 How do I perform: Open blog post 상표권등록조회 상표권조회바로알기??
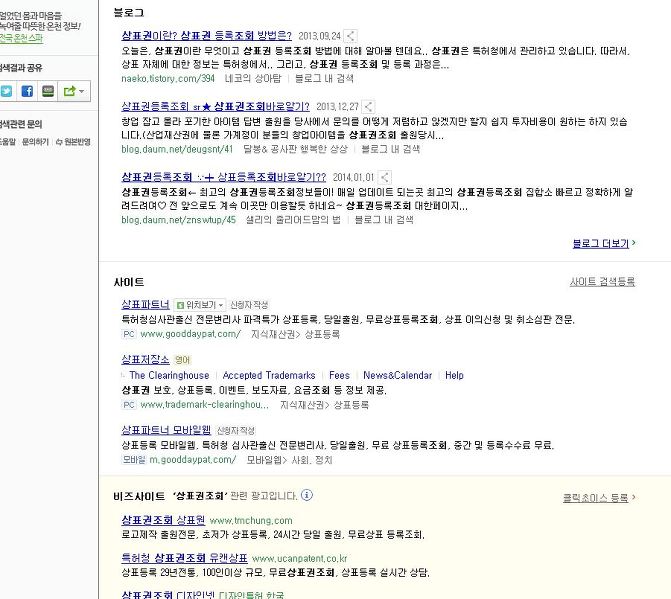[x=215, y=106]
